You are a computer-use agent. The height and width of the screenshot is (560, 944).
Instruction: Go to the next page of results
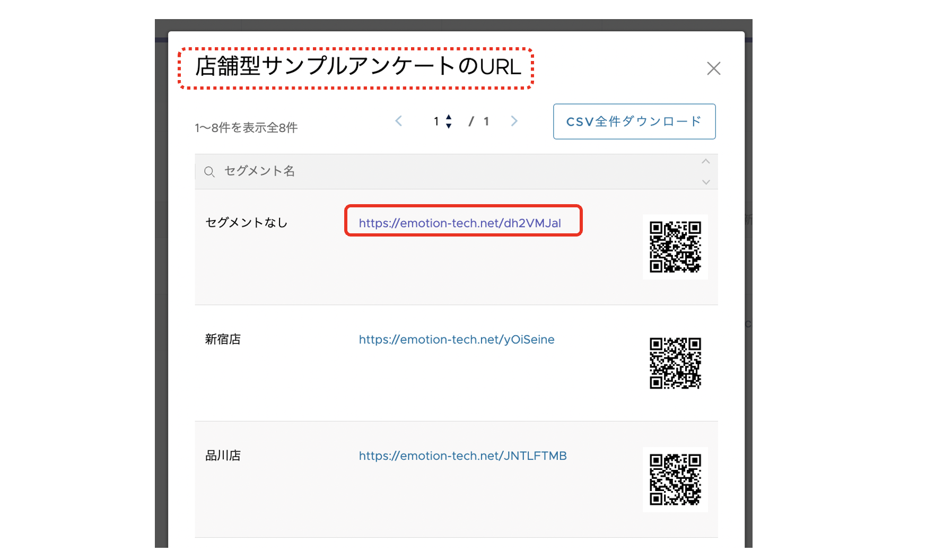coord(514,121)
